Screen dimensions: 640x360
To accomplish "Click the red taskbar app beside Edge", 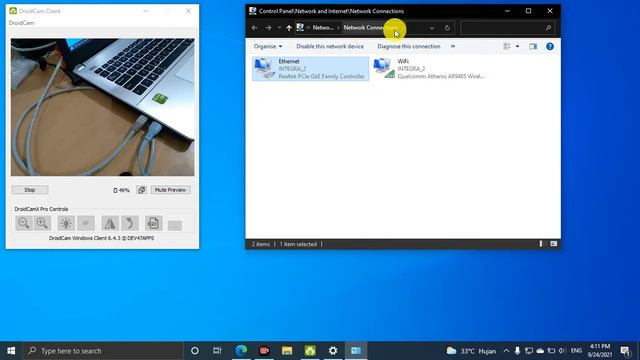I will click(264, 351).
